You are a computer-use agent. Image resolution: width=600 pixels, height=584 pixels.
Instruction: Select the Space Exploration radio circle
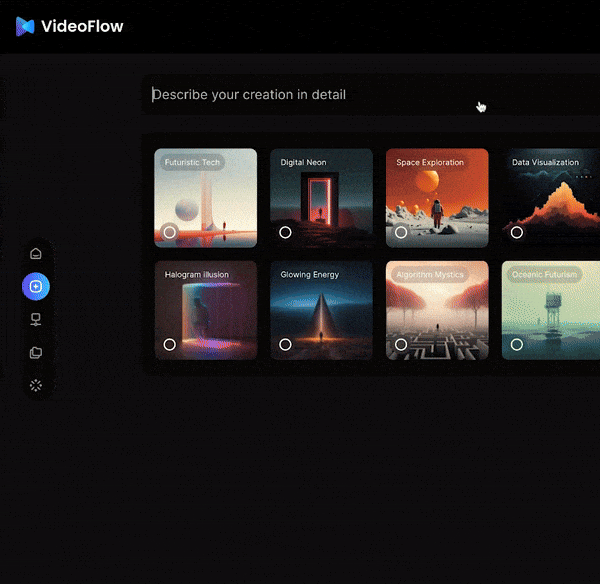click(401, 232)
